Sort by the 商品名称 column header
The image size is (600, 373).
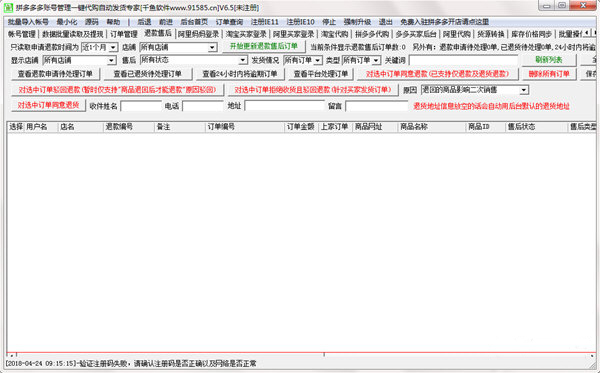click(432, 127)
